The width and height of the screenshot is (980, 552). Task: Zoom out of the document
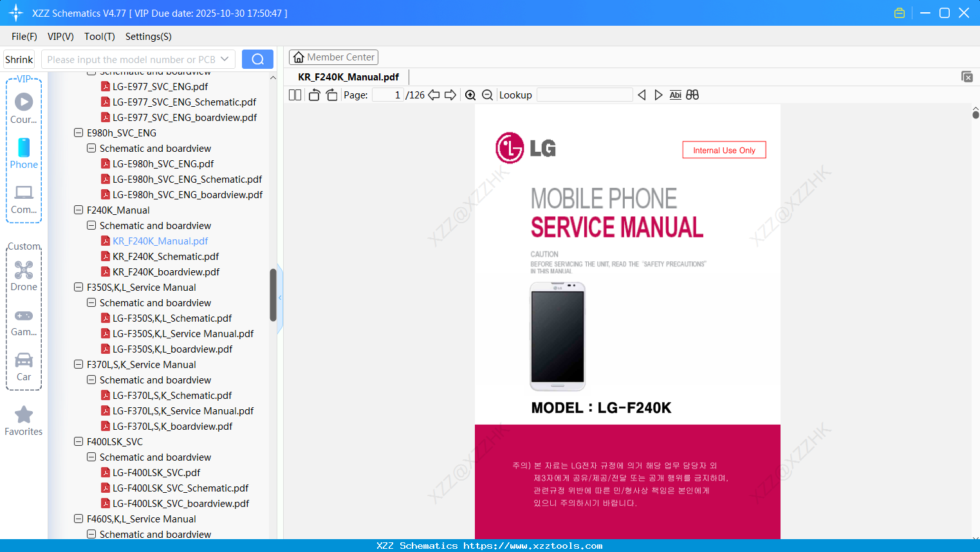click(x=487, y=95)
